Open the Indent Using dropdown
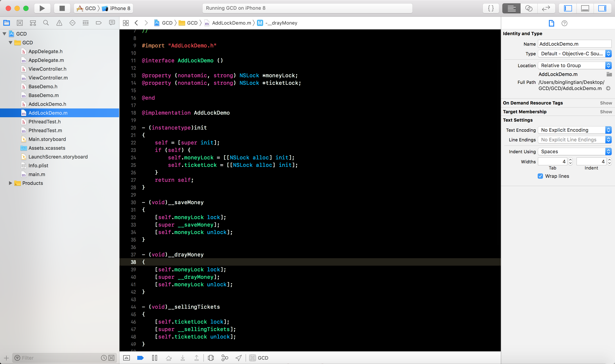Viewport: 615px width, 364px height. point(575,151)
